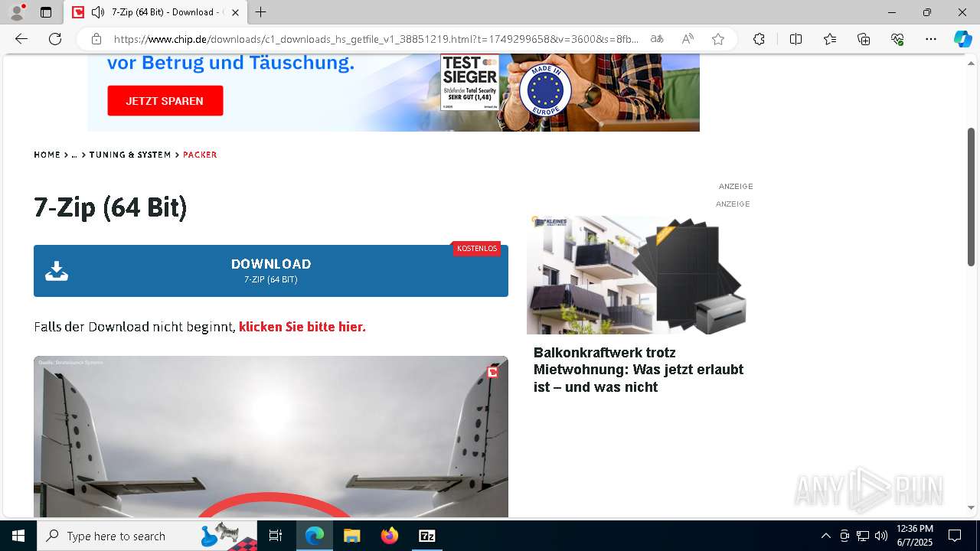Viewport: 980px width, 551px height.
Task: Open Balkonkraftwerk trotz Mietwohnung article headline
Action: pos(639,370)
